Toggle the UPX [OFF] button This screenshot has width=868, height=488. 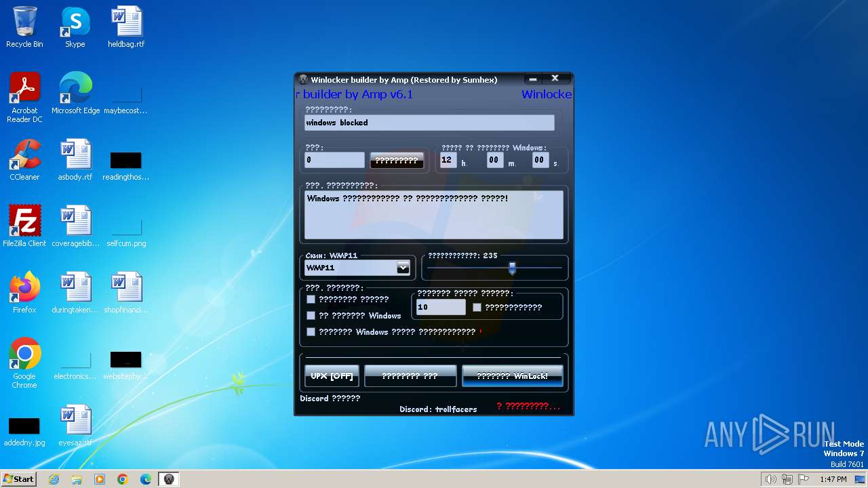pyautogui.click(x=332, y=375)
